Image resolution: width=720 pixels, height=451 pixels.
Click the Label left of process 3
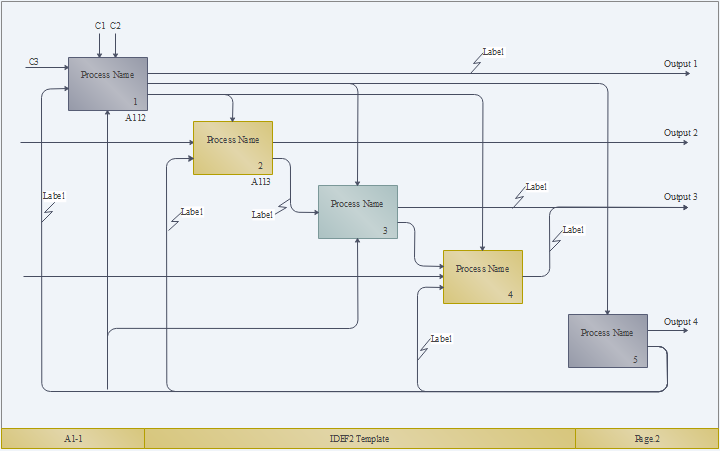pos(262,214)
